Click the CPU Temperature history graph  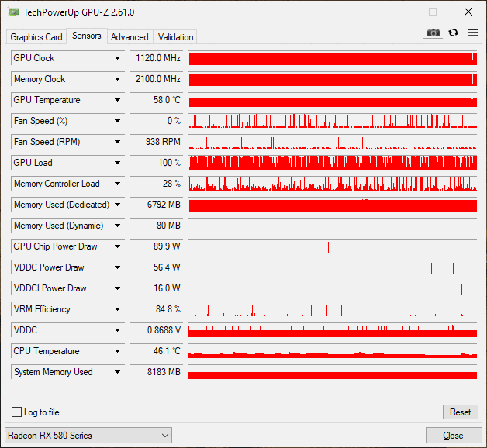tap(333, 351)
